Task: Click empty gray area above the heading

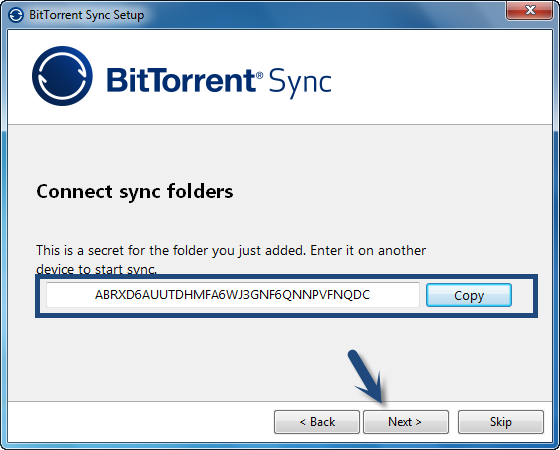Action: coord(280,154)
